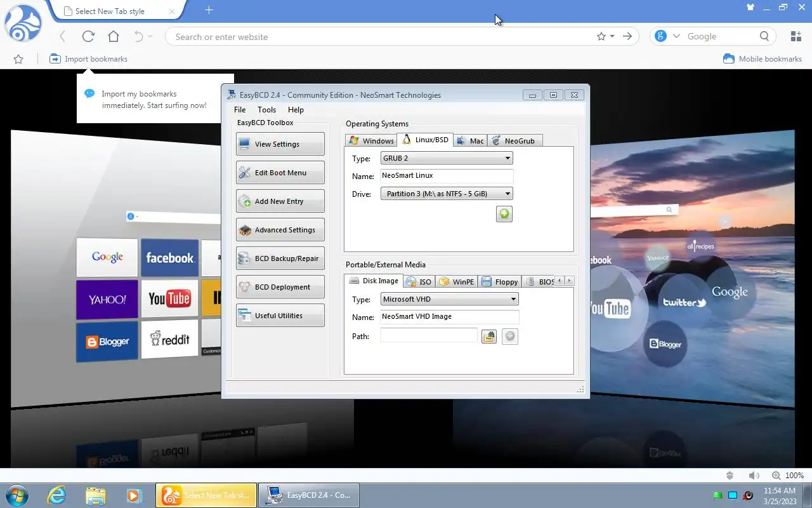Open media player from taskbar
This screenshot has width=812, height=508.
coord(134,495)
